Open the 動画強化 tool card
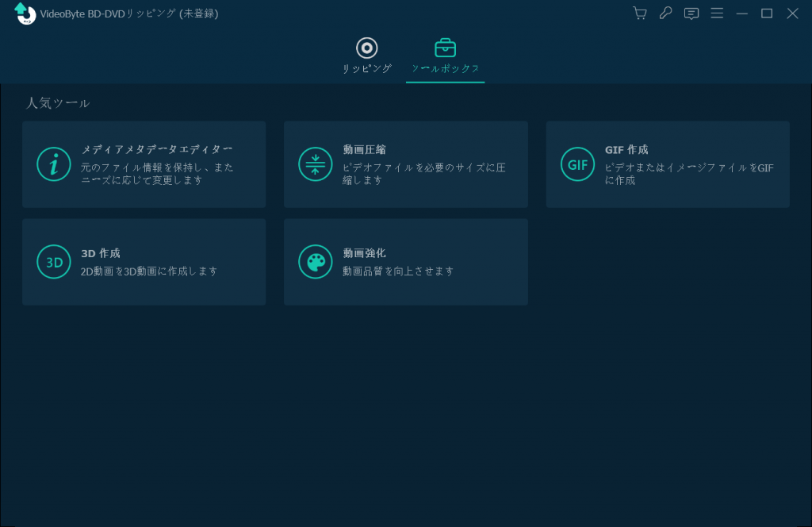 (405, 261)
